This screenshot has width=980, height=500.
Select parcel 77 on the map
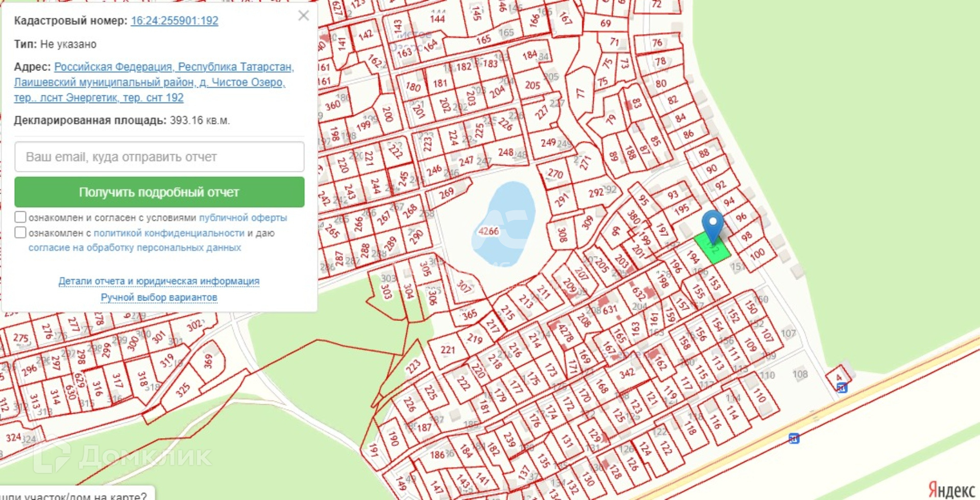pos(580,93)
